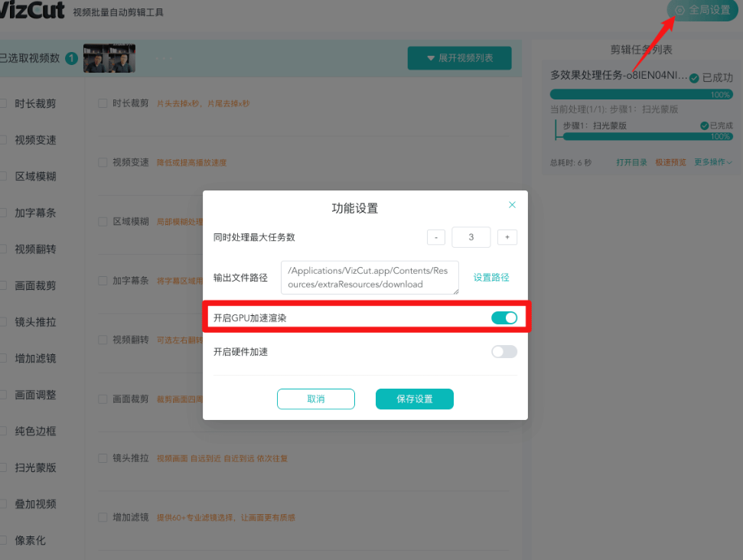Click 极速预览 link in task panel

pos(670,162)
